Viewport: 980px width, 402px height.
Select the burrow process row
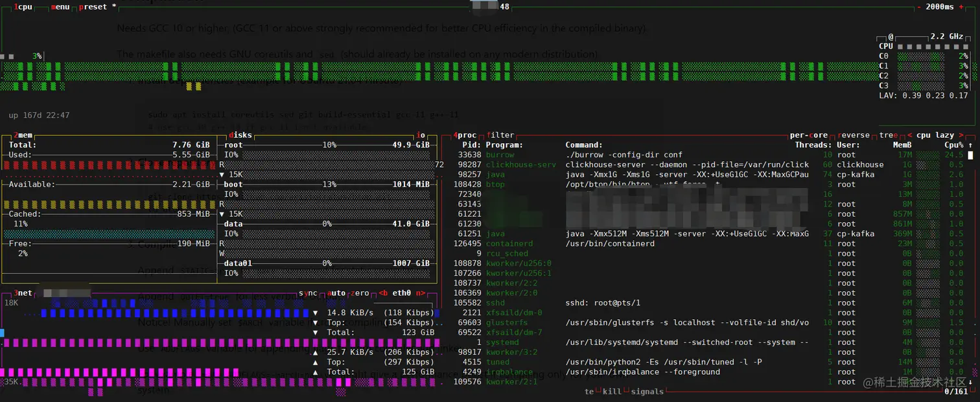pyautogui.click(x=710, y=155)
